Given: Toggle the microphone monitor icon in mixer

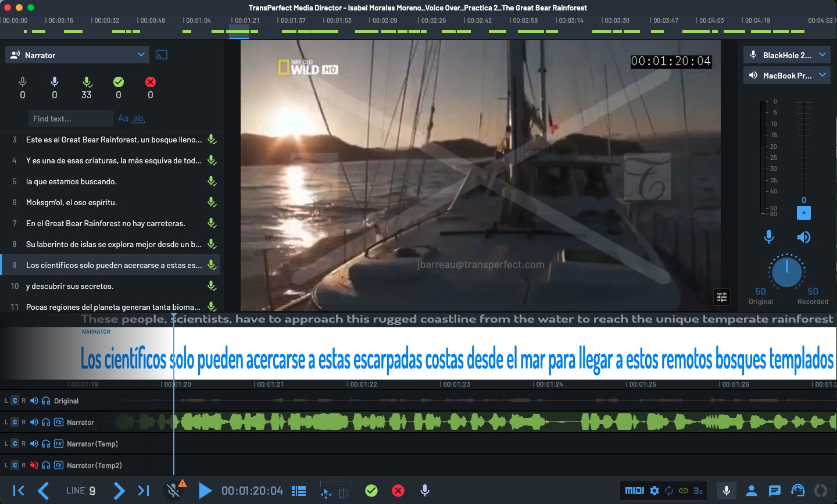Looking at the screenshot, I should click(769, 237).
